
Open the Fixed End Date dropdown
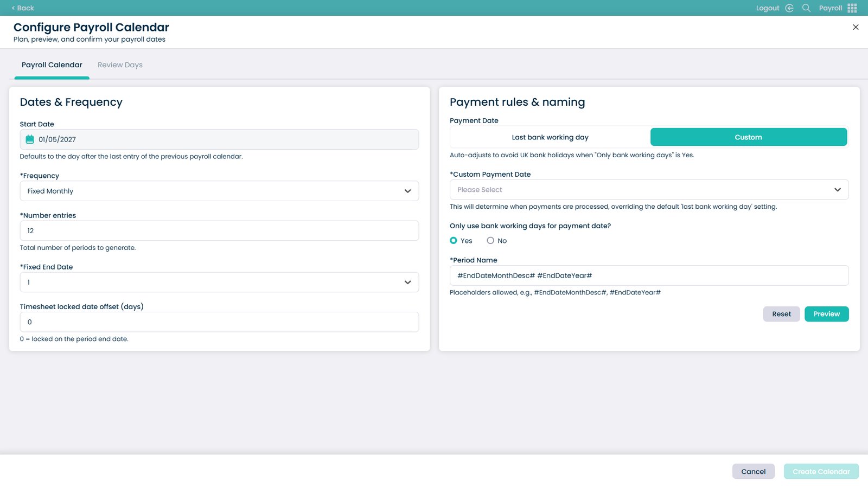219,282
